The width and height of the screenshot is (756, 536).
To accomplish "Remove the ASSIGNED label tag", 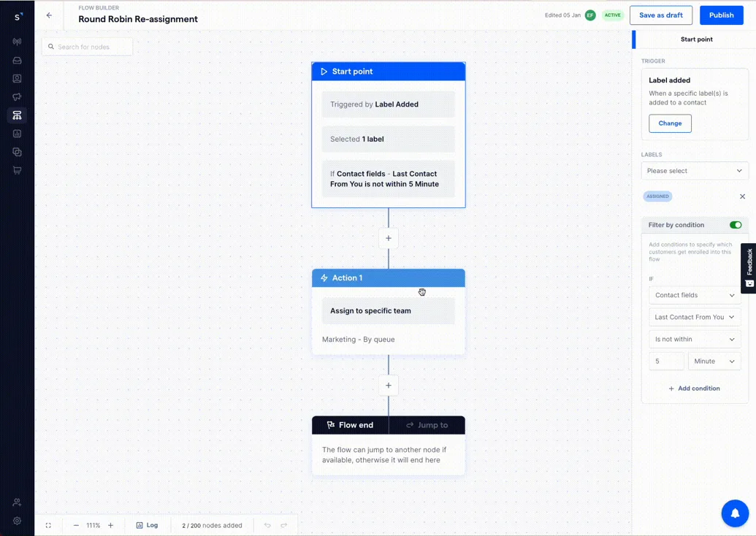I will tap(743, 196).
